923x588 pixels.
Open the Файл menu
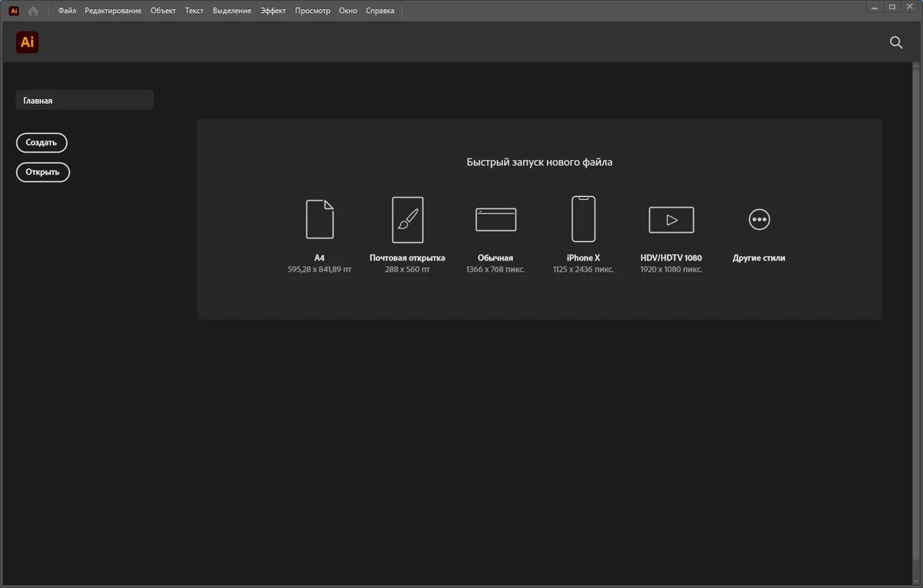pos(67,11)
